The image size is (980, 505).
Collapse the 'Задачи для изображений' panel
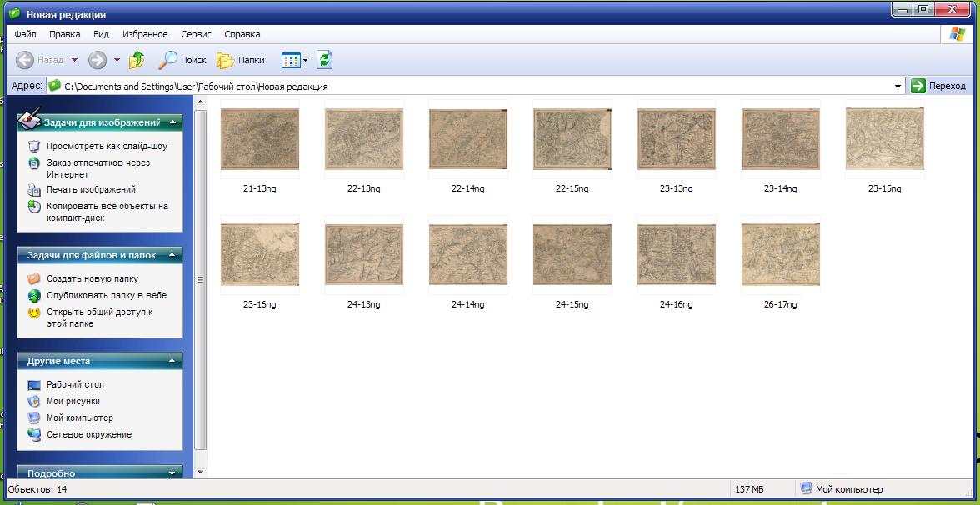pyautogui.click(x=172, y=122)
